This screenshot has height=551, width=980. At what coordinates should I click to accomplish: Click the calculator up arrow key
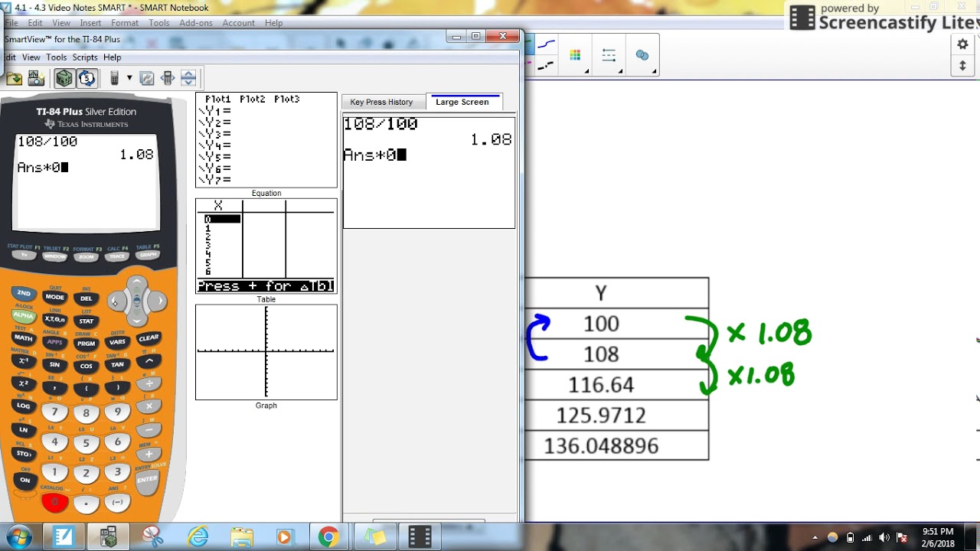[137, 285]
